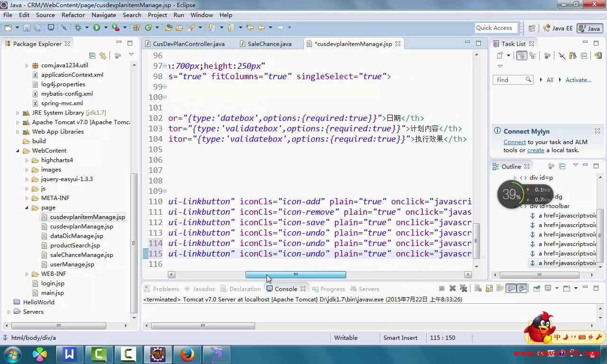Toggle Scheduled view in Task List
Viewport: 607px width, 364px height.
(533, 56)
